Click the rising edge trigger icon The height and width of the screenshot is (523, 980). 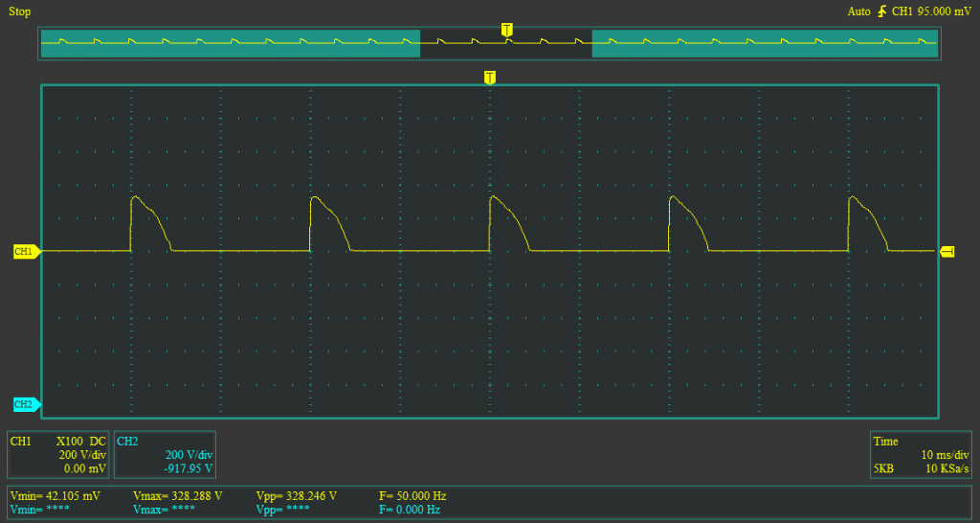(880, 11)
